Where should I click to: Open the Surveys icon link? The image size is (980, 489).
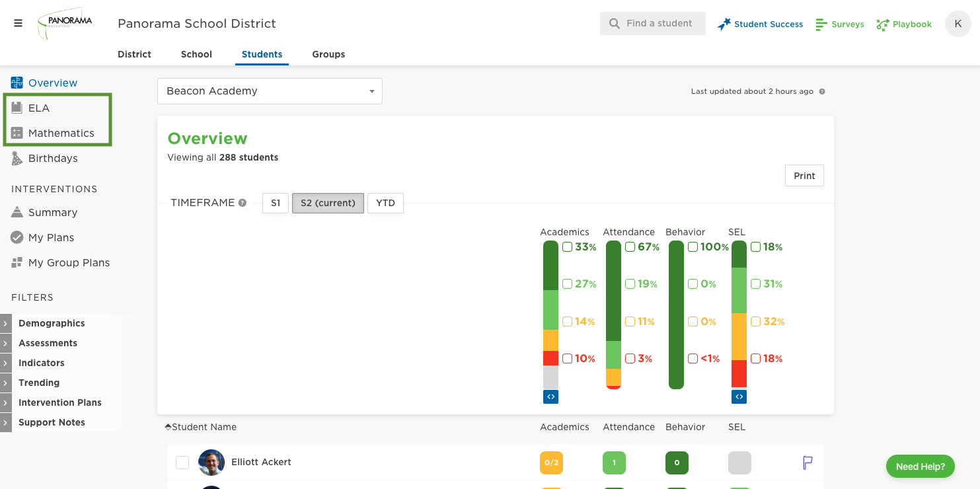point(821,24)
